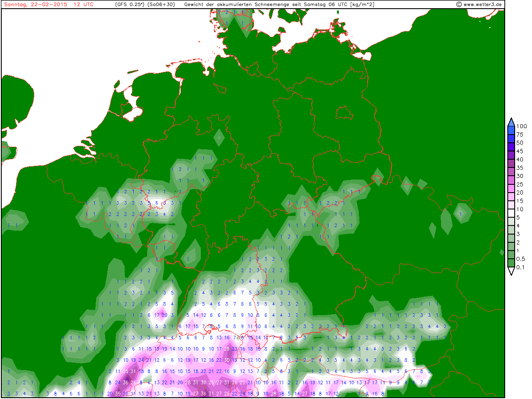Click the small Berlin city-state outline
The height and width of the screenshot is (399, 532).
(x=346, y=113)
